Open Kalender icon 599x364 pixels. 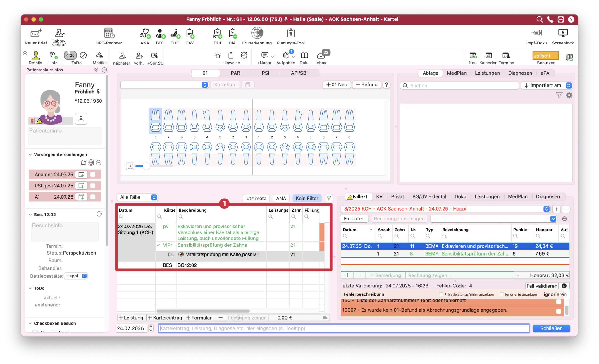(488, 58)
